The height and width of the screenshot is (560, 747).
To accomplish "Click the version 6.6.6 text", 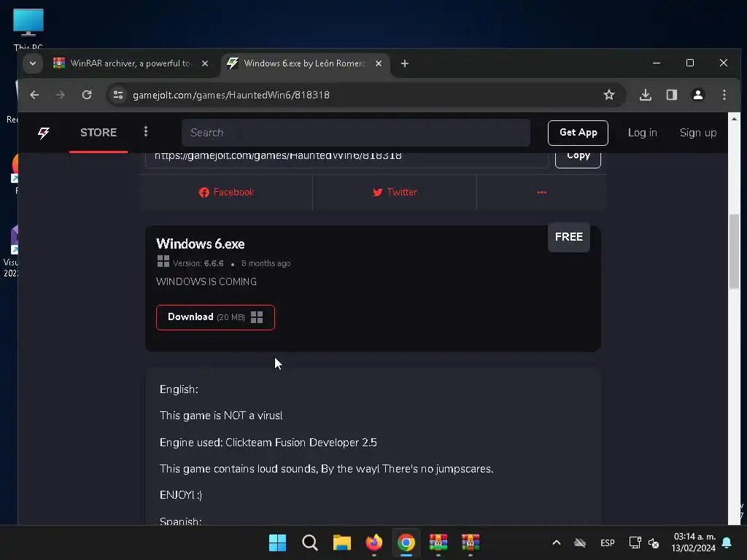I will pos(198,263).
